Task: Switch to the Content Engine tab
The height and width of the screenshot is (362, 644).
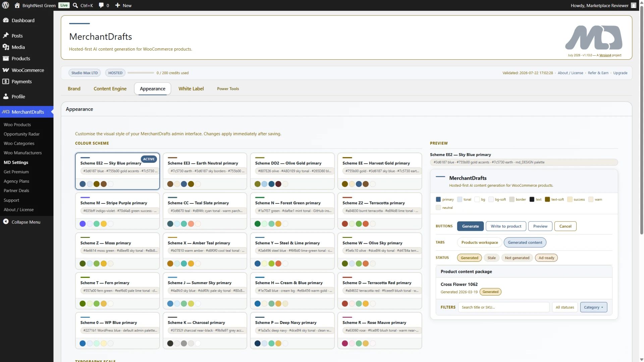Action: [x=110, y=89]
